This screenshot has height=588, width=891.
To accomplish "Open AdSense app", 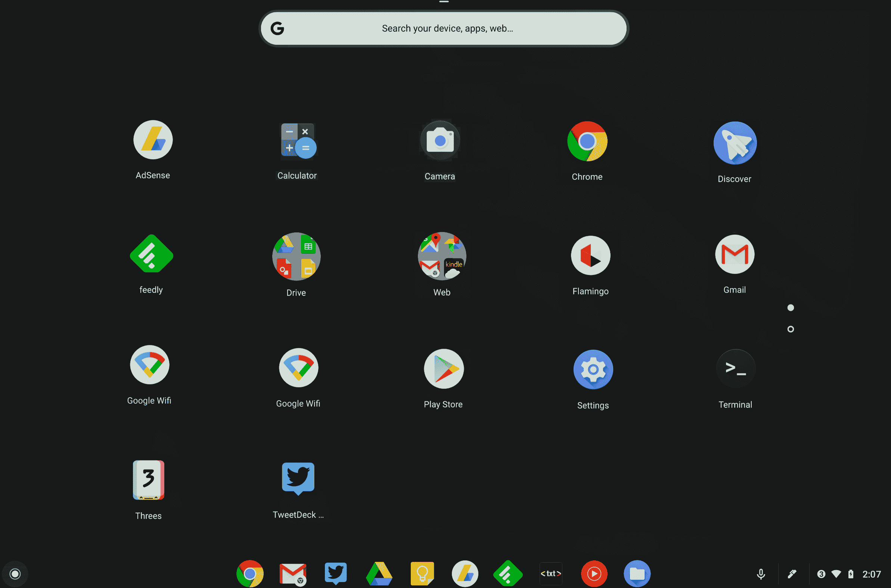I will pyautogui.click(x=152, y=140).
